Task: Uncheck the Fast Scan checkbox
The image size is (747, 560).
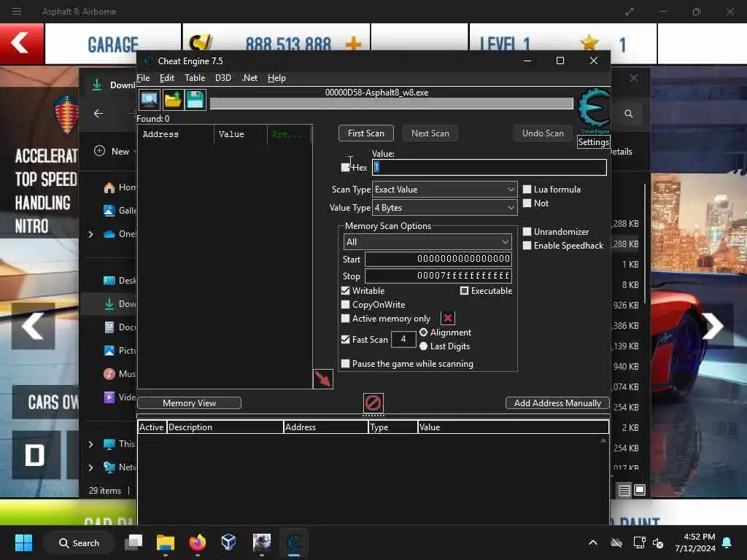Action: (345, 340)
